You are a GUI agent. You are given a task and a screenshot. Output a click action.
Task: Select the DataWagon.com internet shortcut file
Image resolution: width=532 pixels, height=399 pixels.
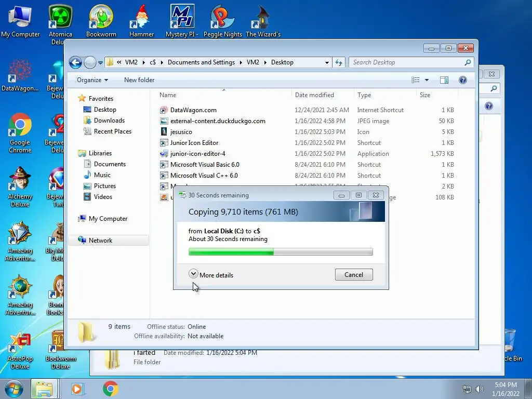[x=188, y=110]
